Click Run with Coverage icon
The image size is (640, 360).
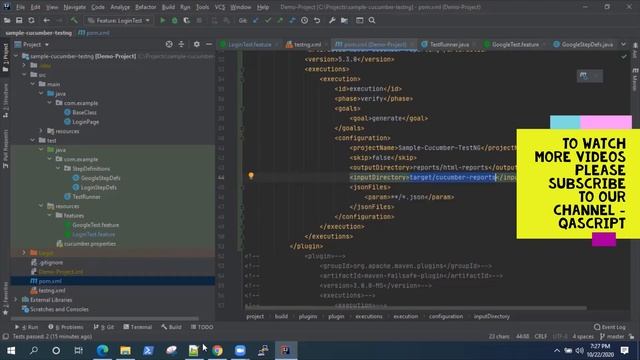coord(187,20)
